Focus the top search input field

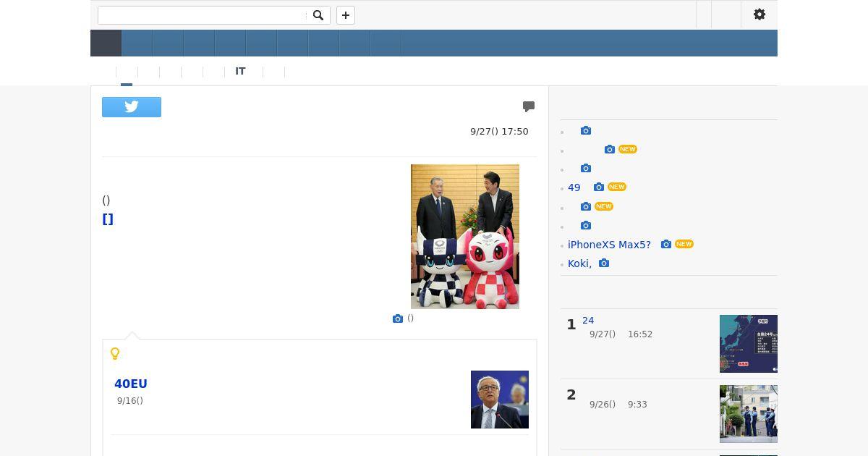[x=203, y=15]
